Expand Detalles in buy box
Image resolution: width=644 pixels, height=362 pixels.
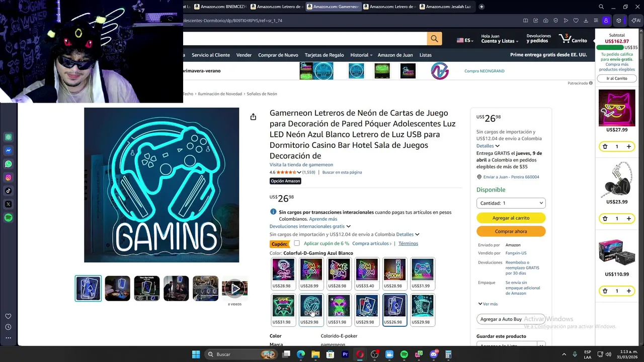[x=488, y=146]
